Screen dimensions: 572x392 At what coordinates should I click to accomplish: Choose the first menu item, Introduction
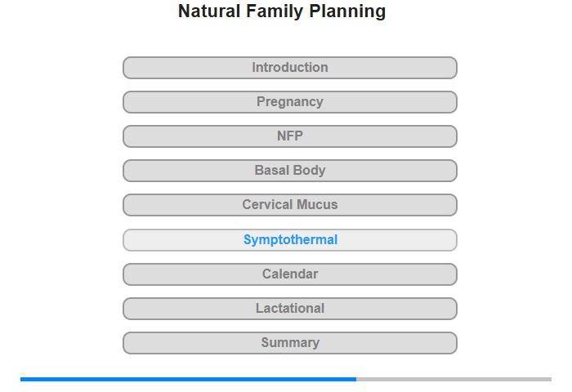[x=290, y=68]
